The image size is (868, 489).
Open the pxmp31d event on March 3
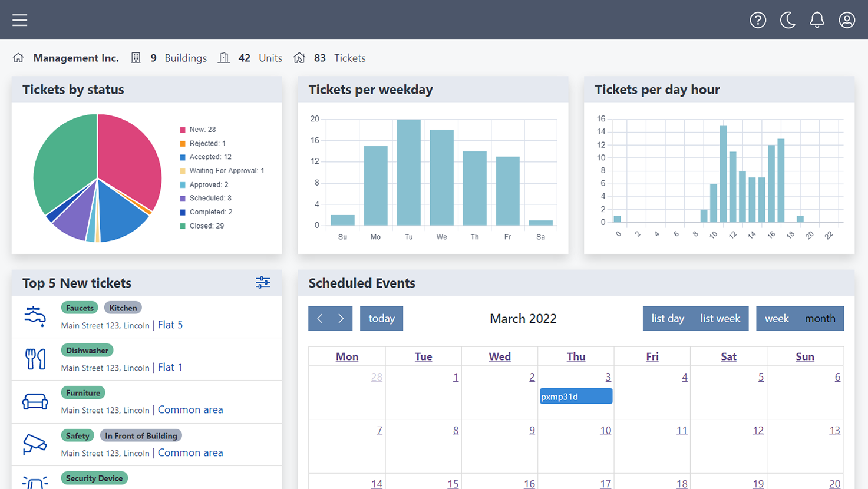576,397
